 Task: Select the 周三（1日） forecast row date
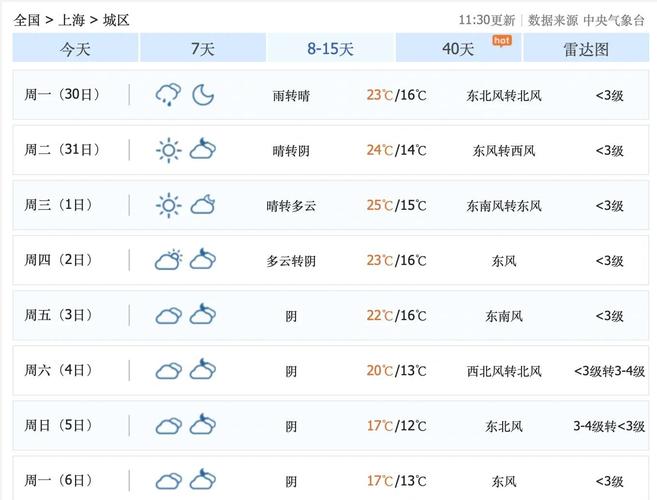[x=59, y=206]
